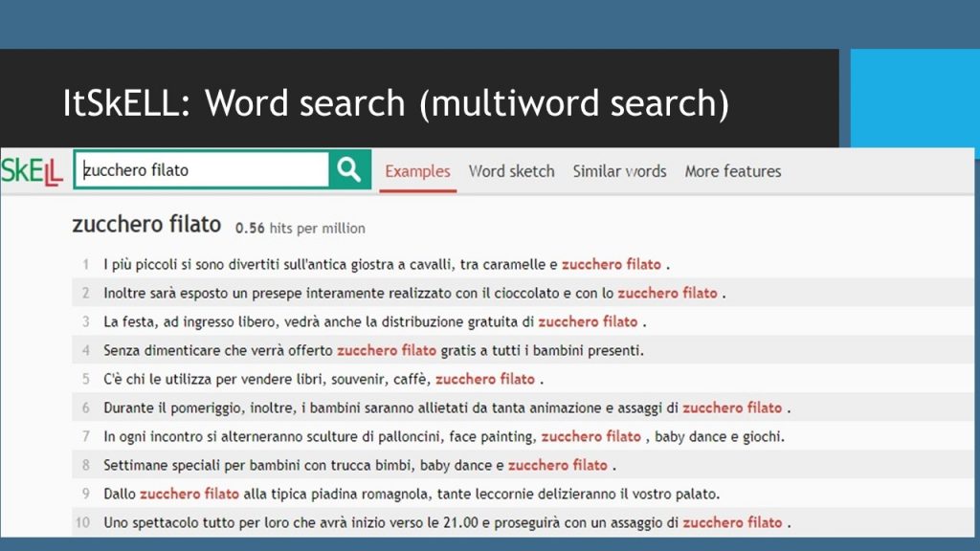Open the Examples tab
980x551 pixels.
pos(417,171)
